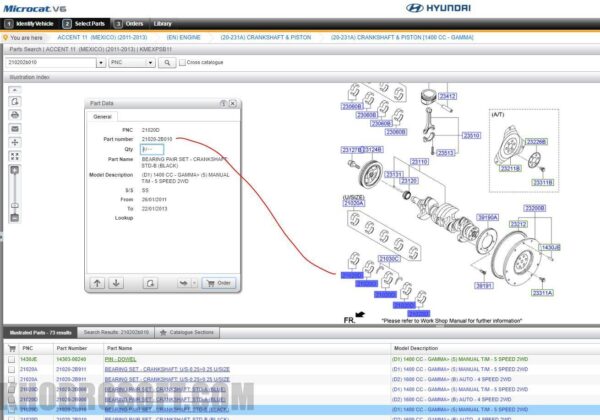Sort by the Part Number column header
The width and height of the screenshot is (600, 420).
(x=72, y=348)
